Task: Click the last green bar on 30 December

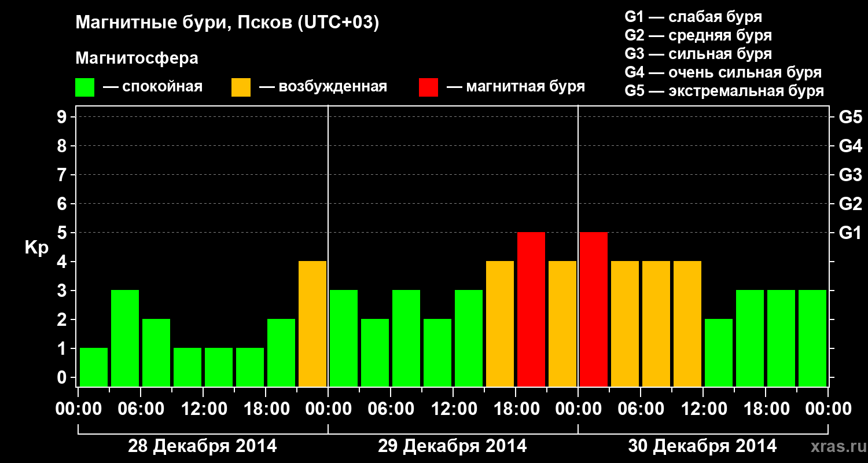Action: [812, 338]
